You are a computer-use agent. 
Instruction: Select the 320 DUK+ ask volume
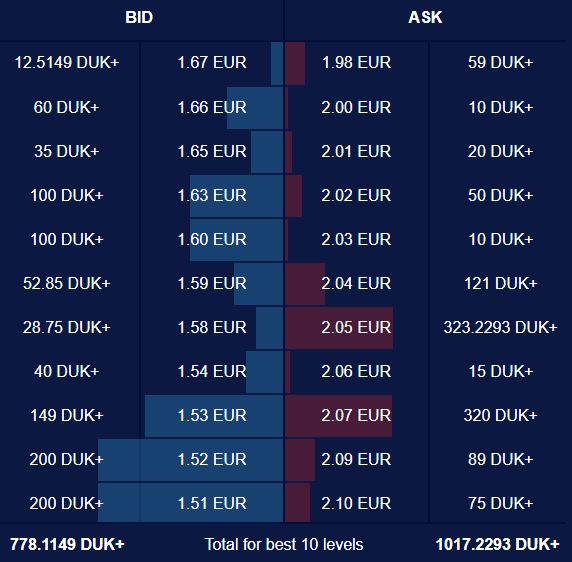[x=500, y=415]
